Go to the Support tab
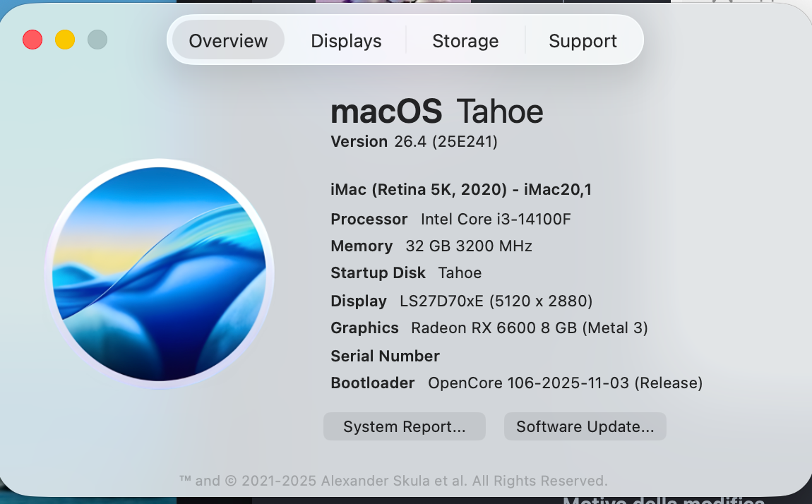Image resolution: width=812 pixels, height=504 pixels. tap(583, 41)
